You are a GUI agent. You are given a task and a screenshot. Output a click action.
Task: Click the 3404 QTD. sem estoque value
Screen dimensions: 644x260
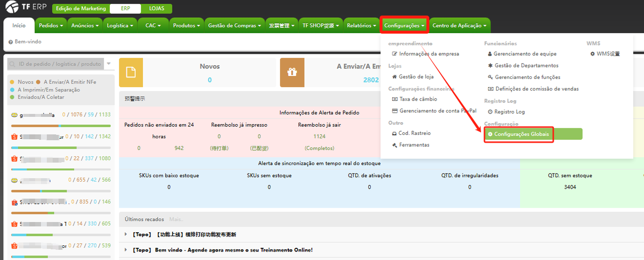pos(570,187)
